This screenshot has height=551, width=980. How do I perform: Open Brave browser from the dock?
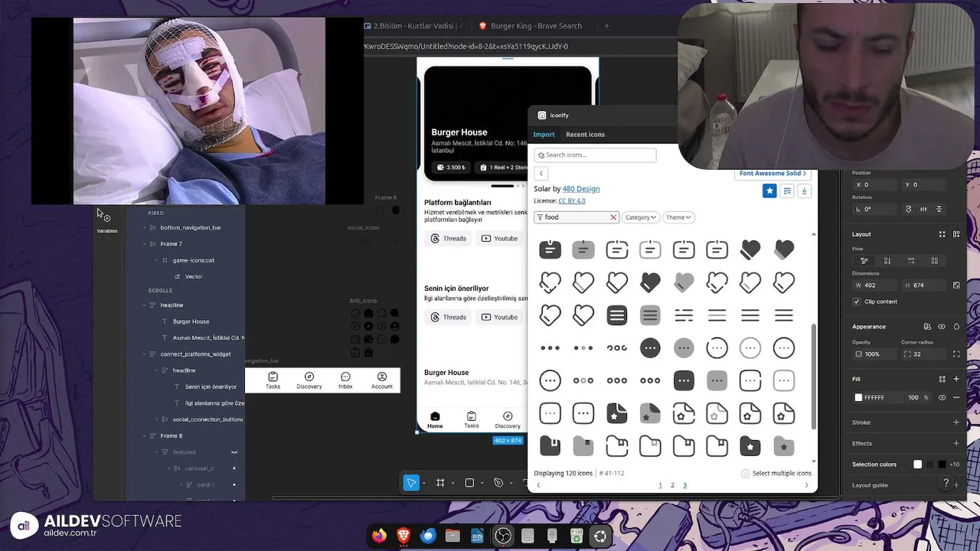tap(403, 536)
